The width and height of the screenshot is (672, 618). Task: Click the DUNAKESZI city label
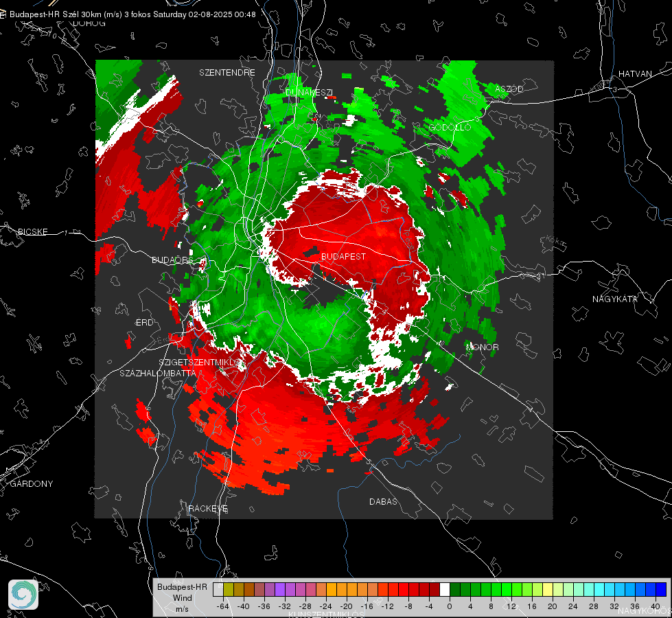pos(309,92)
